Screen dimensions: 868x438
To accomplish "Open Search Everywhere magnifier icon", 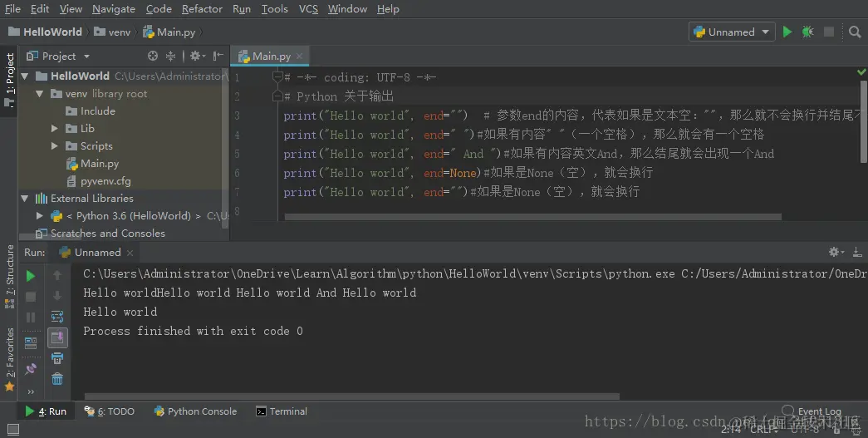I will pyautogui.click(x=855, y=32).
